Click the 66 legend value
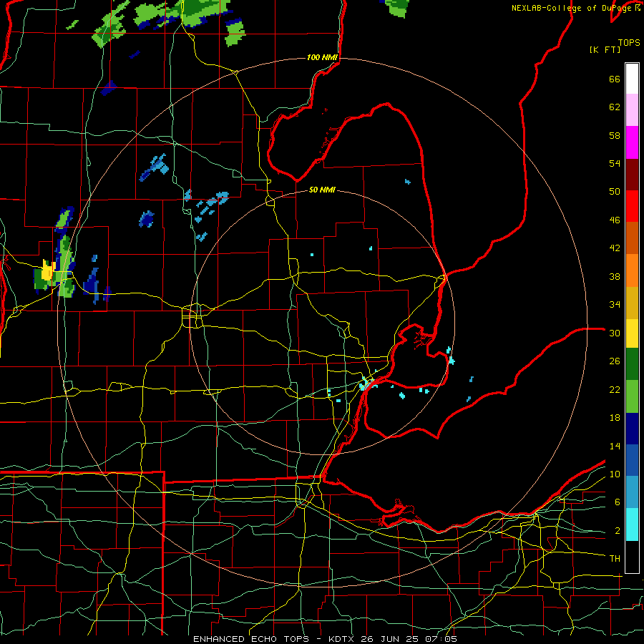644x644 pixels. tap(615, 79)
